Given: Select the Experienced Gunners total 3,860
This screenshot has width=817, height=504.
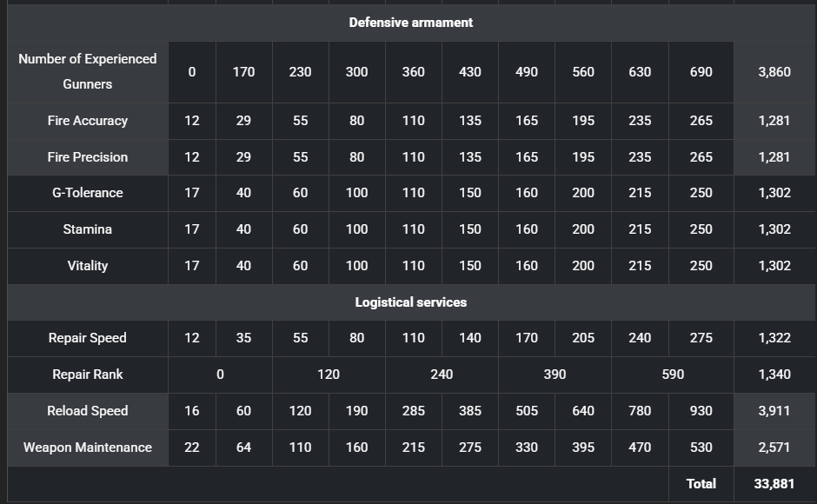Looking at the screenshot, I should point(774,71).
